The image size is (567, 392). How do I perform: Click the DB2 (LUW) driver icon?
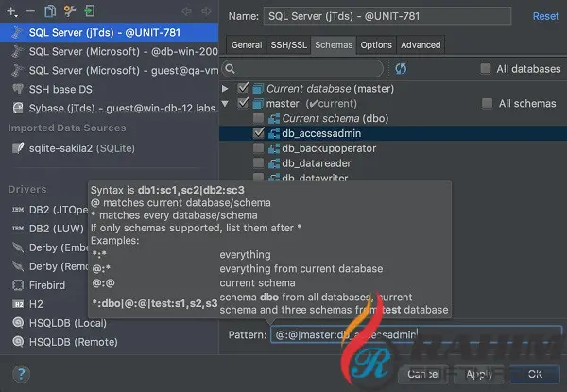click(18, 229)
